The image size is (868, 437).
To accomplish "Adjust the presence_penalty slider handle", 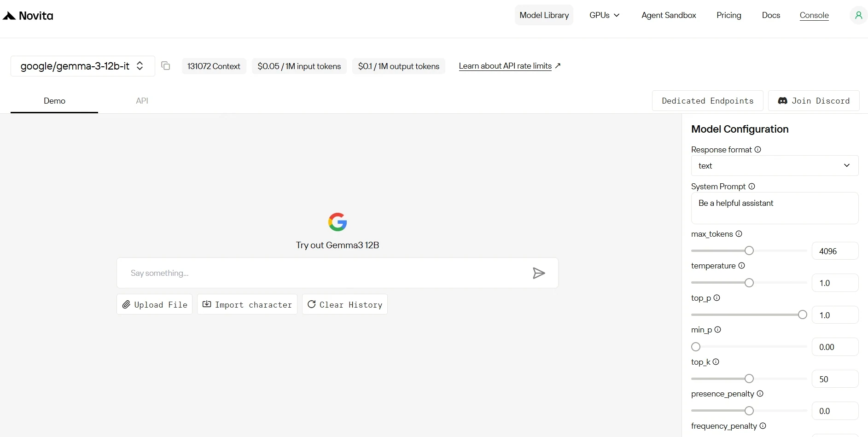I will (749, 411).
